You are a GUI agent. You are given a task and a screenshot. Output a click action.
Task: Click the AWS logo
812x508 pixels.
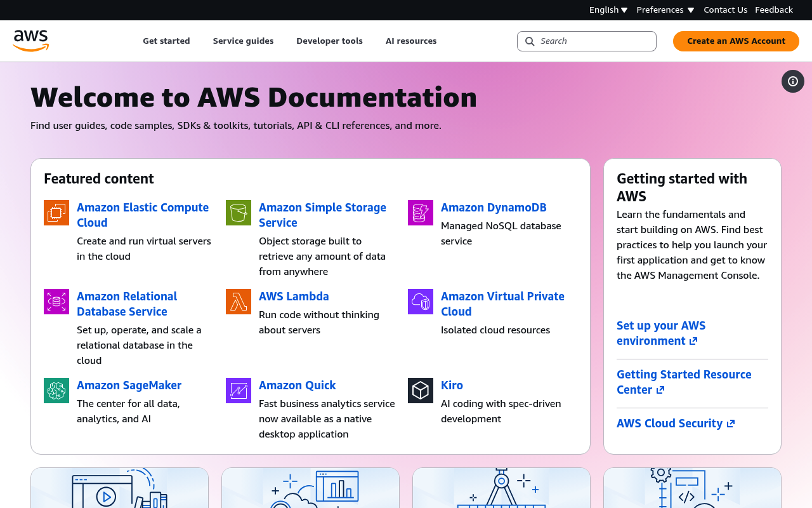pos(30,41)
